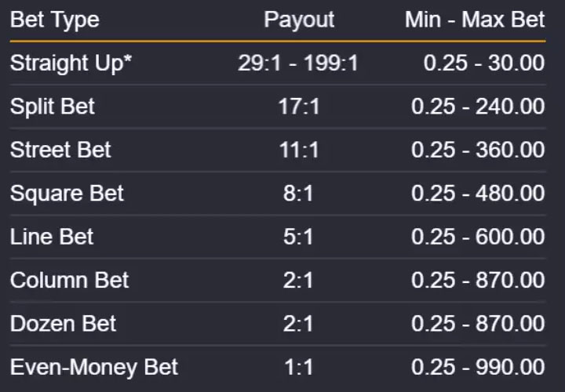565x392 pixels.
Task: Click the 0.25 - 990.00 bet limit
Action: point(478,368)
